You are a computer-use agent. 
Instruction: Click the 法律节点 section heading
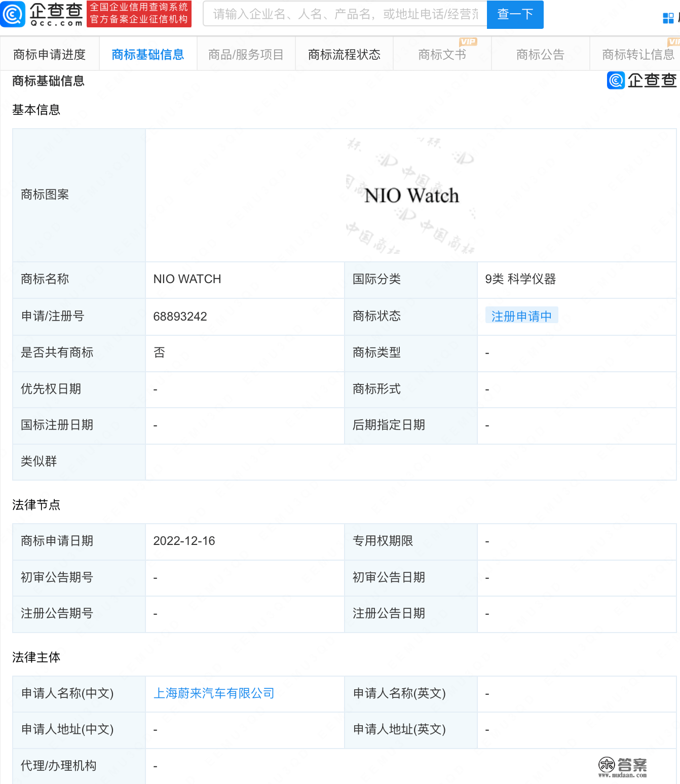pyautogui.click(x=36, y=505)
